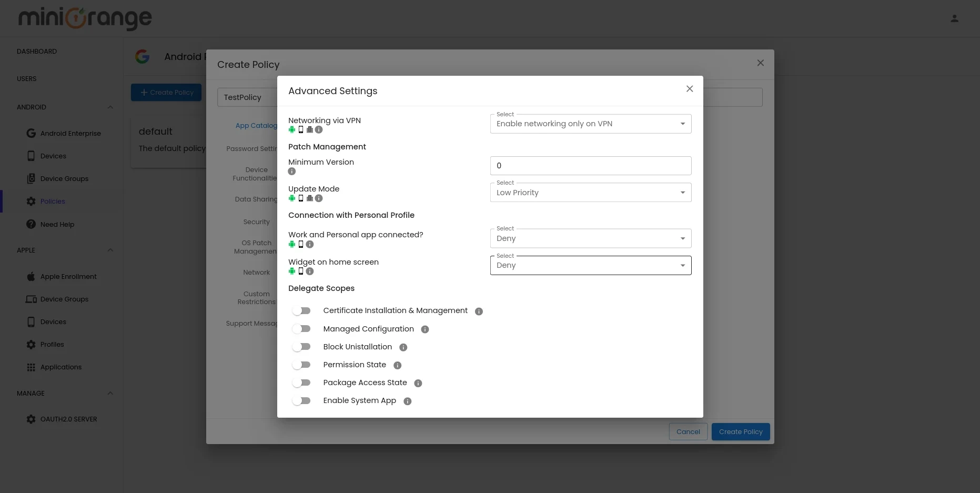This screenshot has width=980, height=493.
Task: Click the Applications grid icon
Action: point(31,367)
